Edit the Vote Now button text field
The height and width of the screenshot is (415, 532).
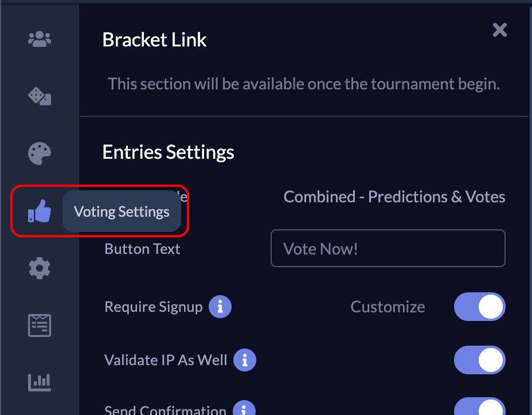point(388,248)
